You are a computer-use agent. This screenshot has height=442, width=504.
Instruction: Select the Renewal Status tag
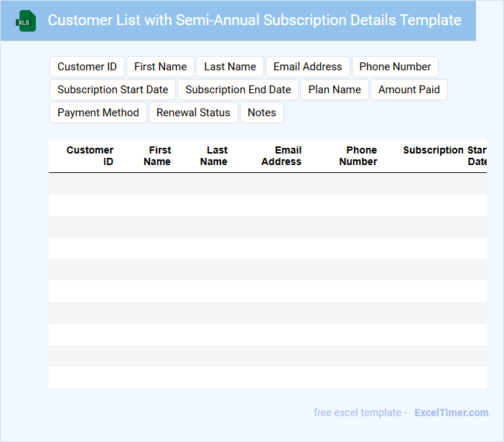tap(193, 113)
